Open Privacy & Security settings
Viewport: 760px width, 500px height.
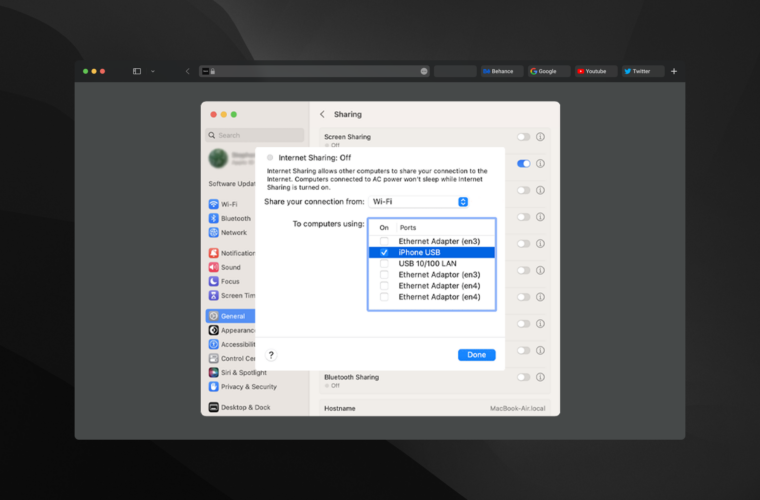[247, 386]
